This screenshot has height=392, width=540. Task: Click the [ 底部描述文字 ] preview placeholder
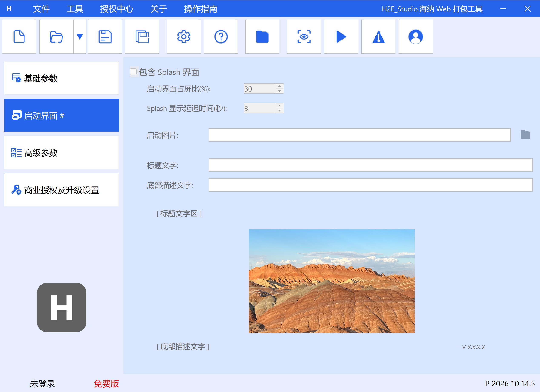click(183, 346)
